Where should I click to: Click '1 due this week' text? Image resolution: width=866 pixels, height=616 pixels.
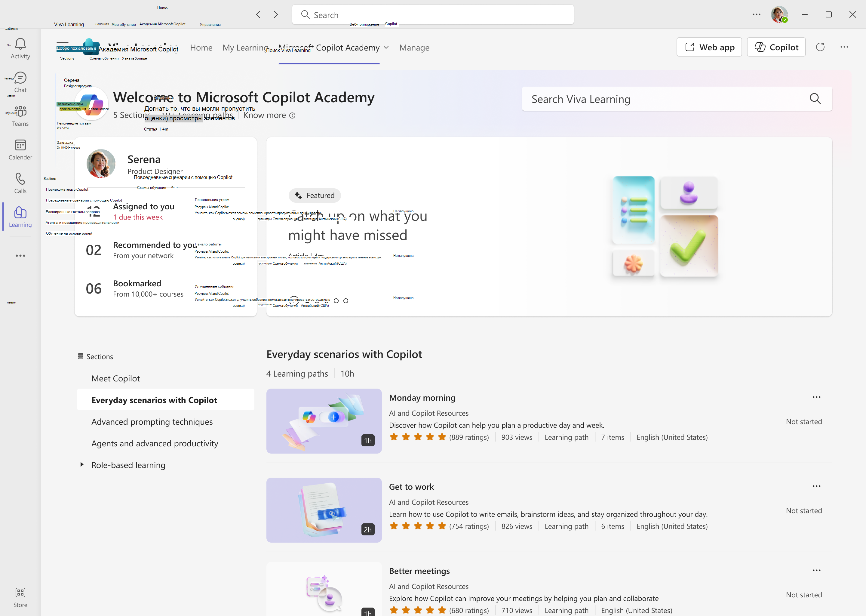coord(138,217)
